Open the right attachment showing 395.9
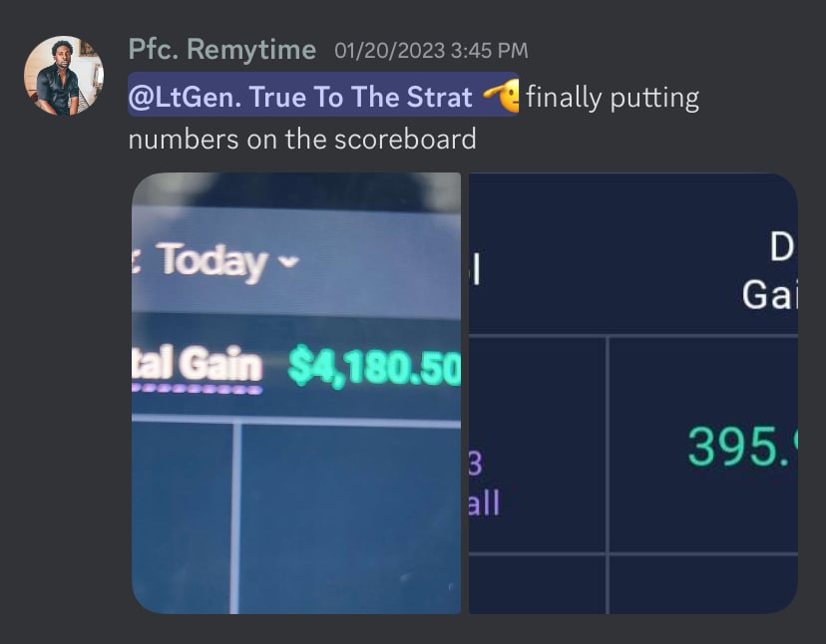 [x=633, y=393]
